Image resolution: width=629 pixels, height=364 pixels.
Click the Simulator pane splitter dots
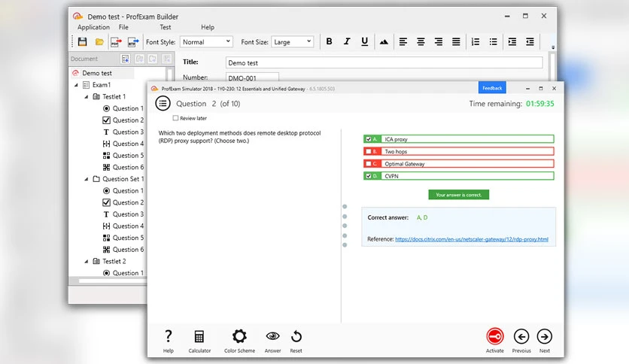tap(345, 226)
